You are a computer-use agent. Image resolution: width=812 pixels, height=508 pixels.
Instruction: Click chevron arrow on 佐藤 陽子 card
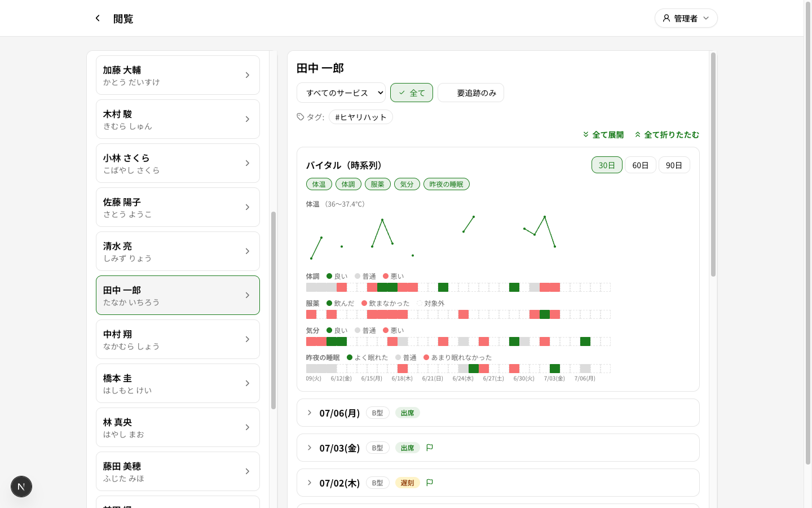(247, 207)
